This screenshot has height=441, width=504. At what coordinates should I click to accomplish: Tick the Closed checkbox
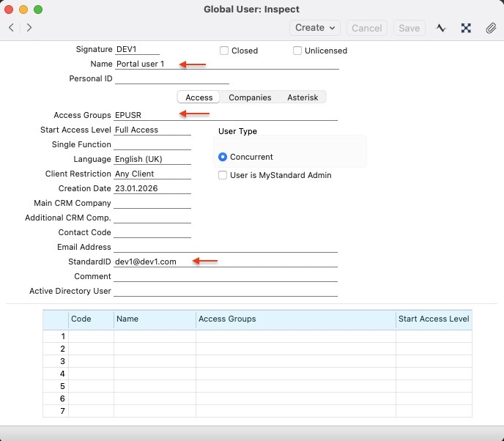pos(225,51)
